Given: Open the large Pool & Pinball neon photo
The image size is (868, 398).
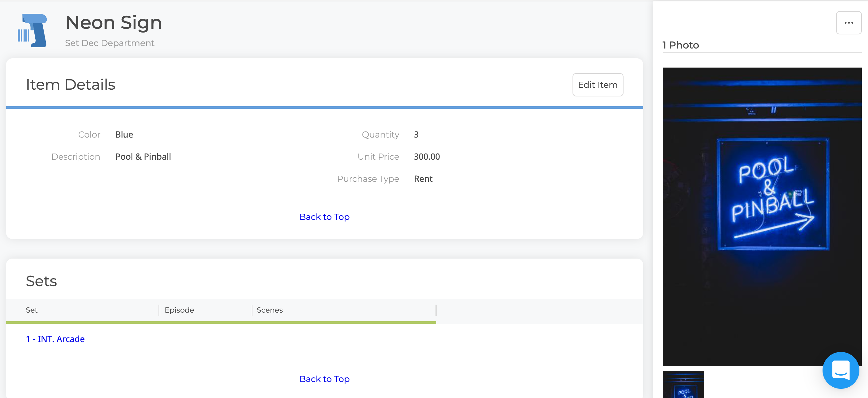Looking at the screenshot, I should click(x=762, y=217).
